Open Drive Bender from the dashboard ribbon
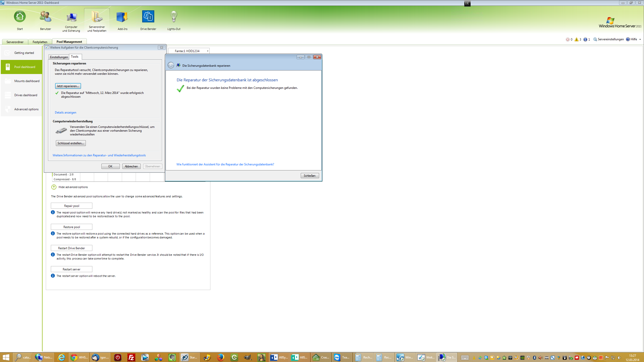The height and width of the screenshot is (362, 644). pyautogui.click(x=148, y=20)
